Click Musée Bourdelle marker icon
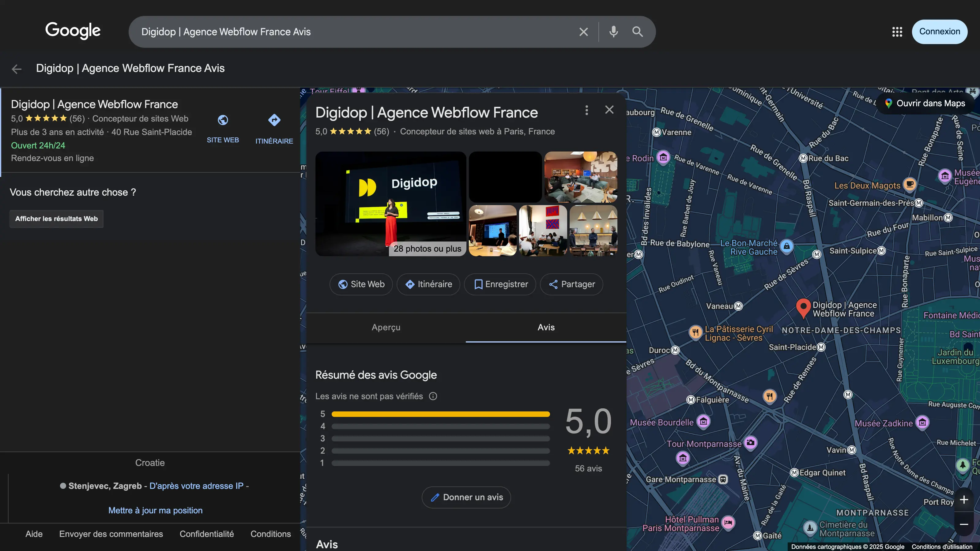The image size is (980, 551). [703, 421]
